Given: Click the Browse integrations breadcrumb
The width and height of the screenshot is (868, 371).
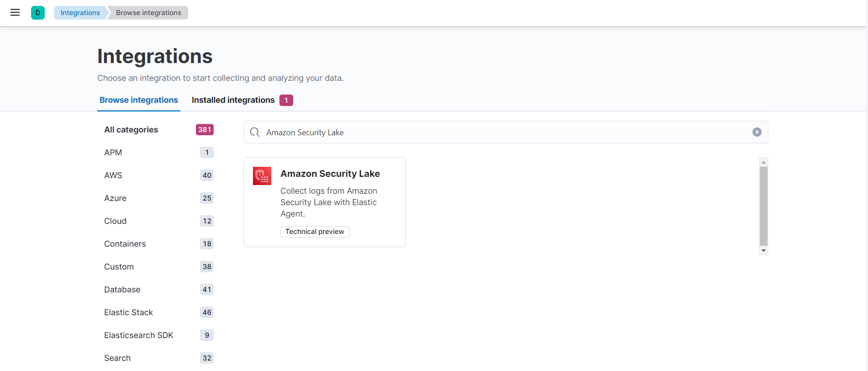Looking at the screenshot, I should pyautogui.click(x=148, y=13).
